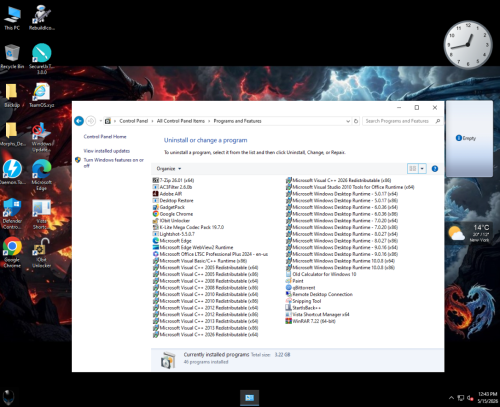Viewport: 500px width, 407px height.
Task: Open Turn Windows features on or off
Action: pyautogui.click(x=113, y=163)
